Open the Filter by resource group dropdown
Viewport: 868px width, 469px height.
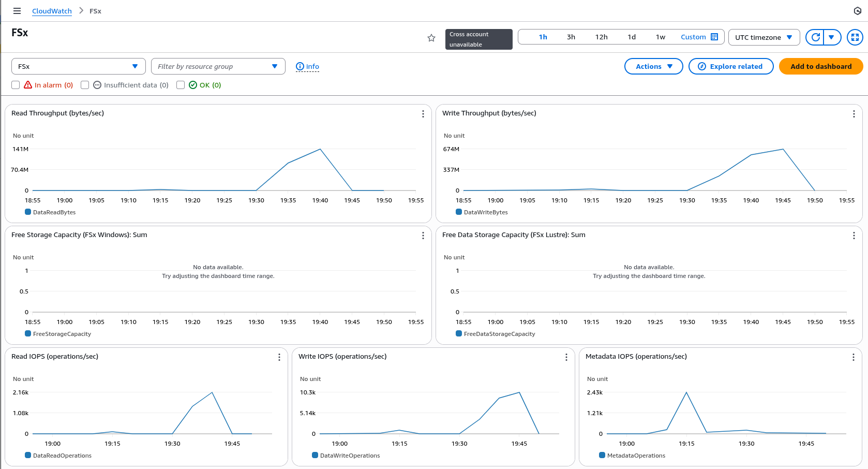click(218, 66)
